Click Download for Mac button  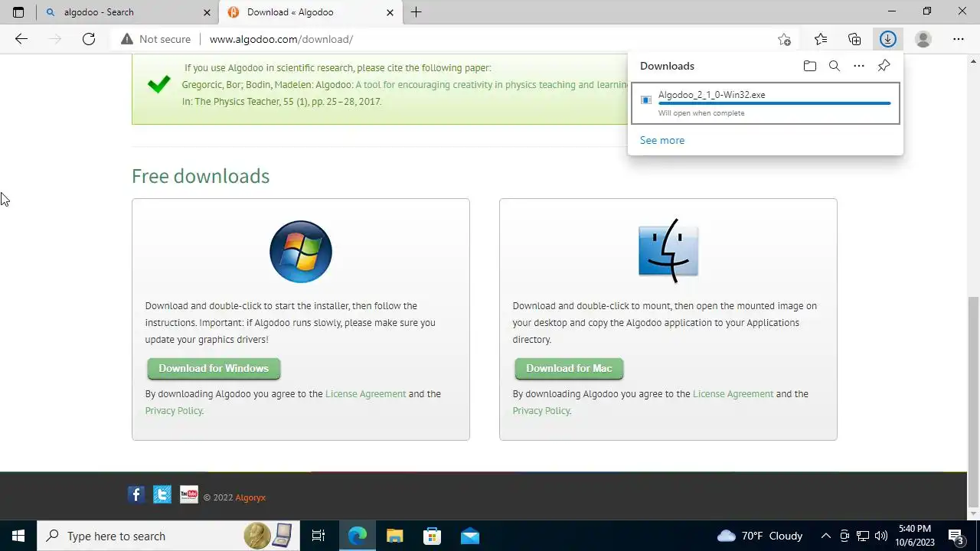(569, 368)
